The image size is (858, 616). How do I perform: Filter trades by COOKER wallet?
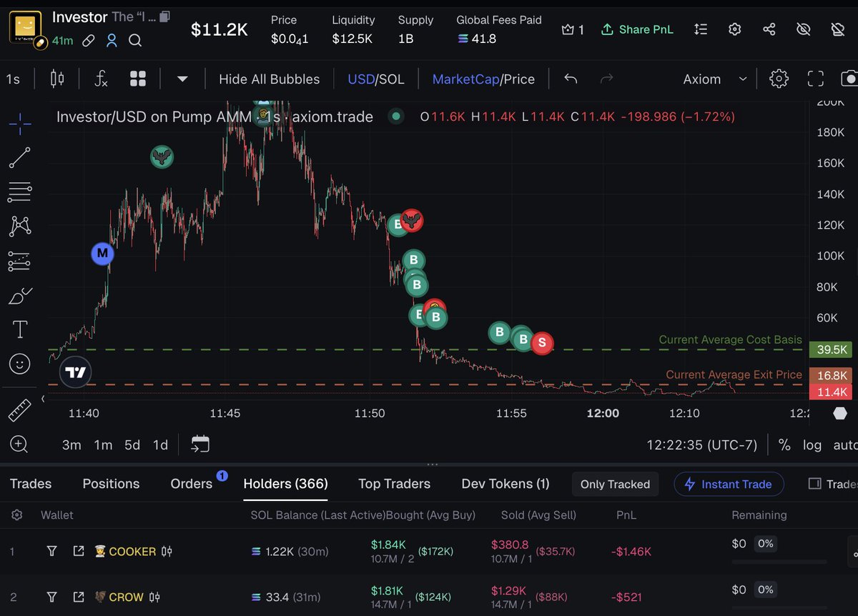[51, 551]
